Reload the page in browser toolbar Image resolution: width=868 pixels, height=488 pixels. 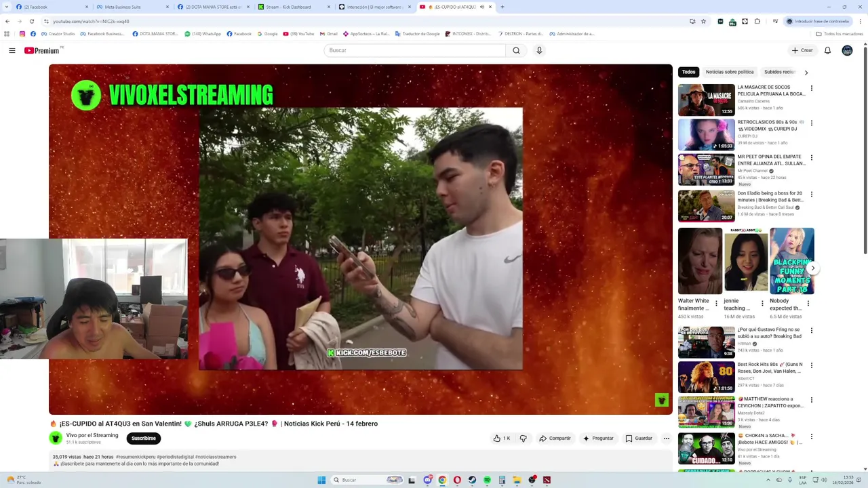(31, 21)
